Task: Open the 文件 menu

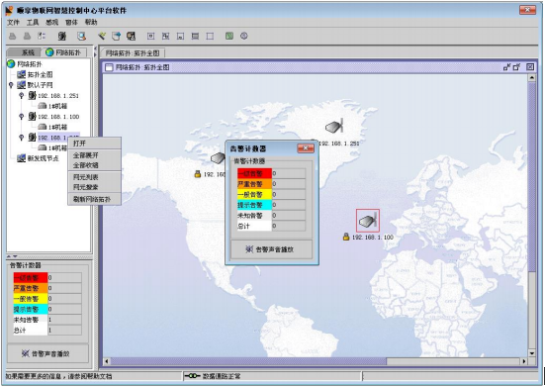Action: coord(13,22)
